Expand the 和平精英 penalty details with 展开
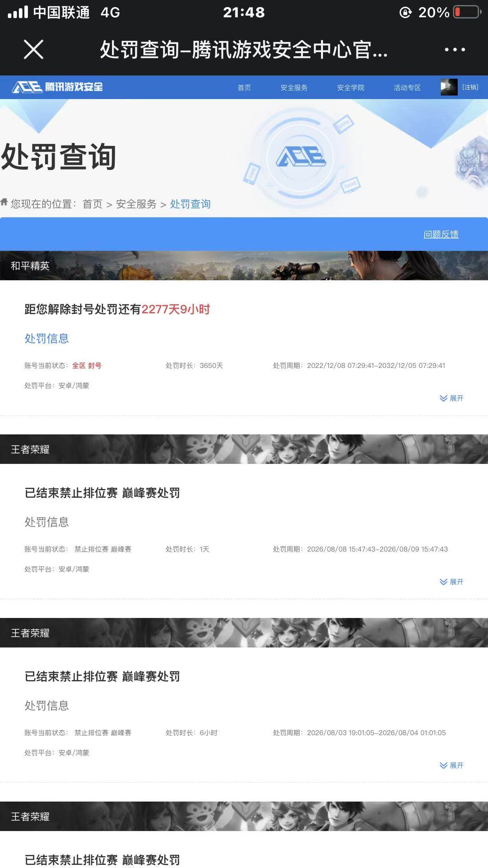This screenshot has height=868, width=488. coord(451,398)
